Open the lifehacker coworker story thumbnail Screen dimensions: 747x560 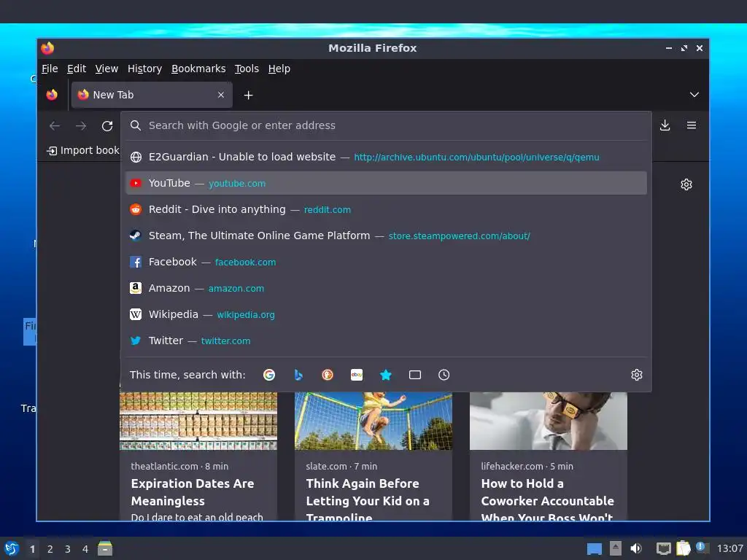point(549,421)
